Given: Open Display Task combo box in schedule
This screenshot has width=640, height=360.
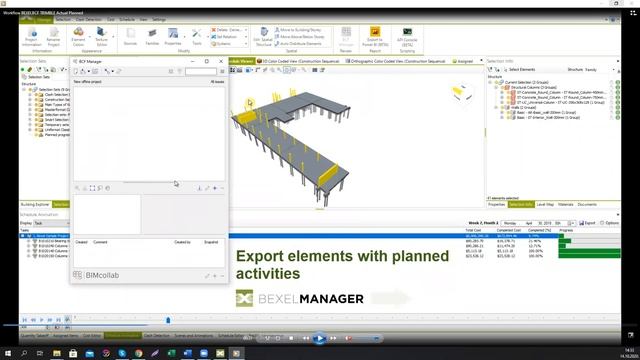Looking at the screenshot, I should 51,223.
